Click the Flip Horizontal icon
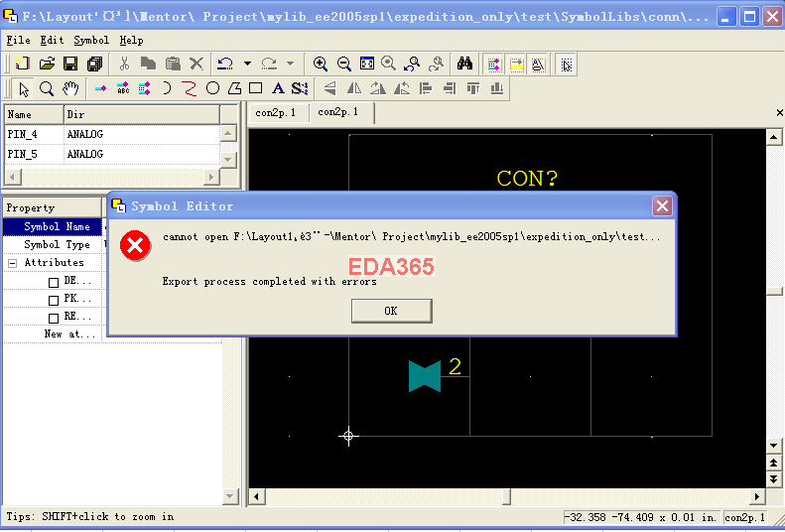 click(354, 89)
